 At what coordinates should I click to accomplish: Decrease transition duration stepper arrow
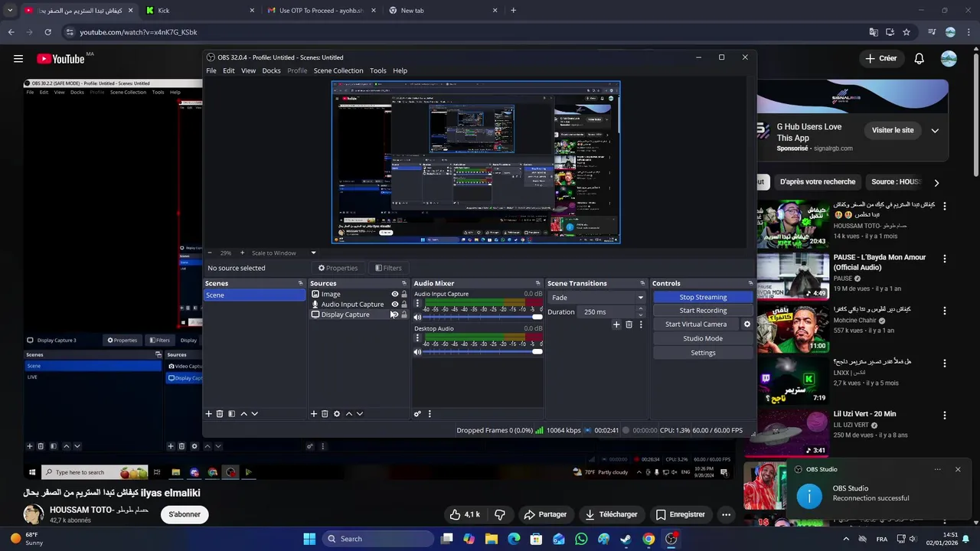point(641,315)
